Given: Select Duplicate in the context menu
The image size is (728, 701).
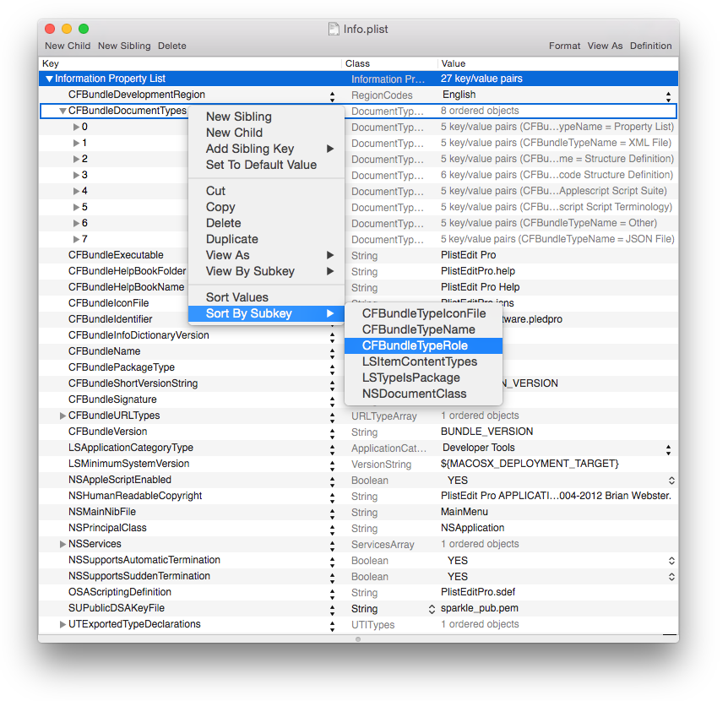Looking at the screenshot, I should tap(231, 239).
